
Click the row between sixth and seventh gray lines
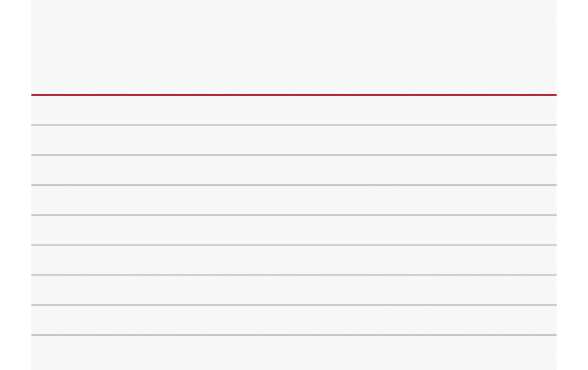click(294, 290)
